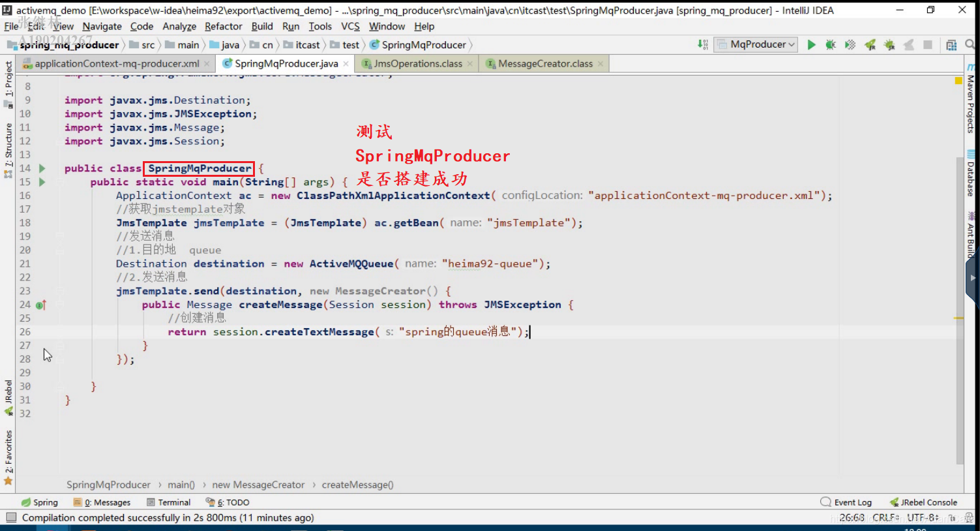This screenshot has width=980, height=531.
Task: Click the run gutter arrow beside class declaration
Action: (42, 168)
